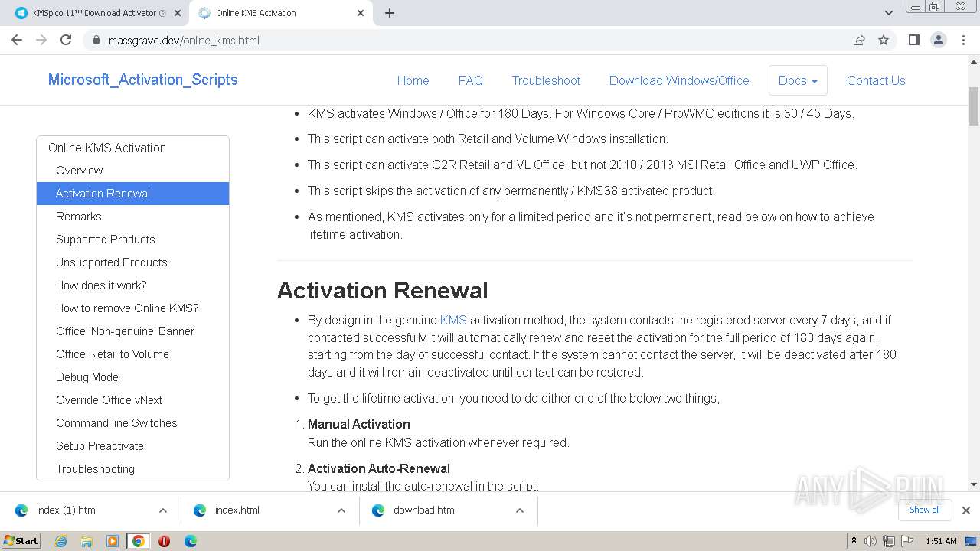Open the volume speaker tray icon
The image size is (980, 551).
[871, 541]
